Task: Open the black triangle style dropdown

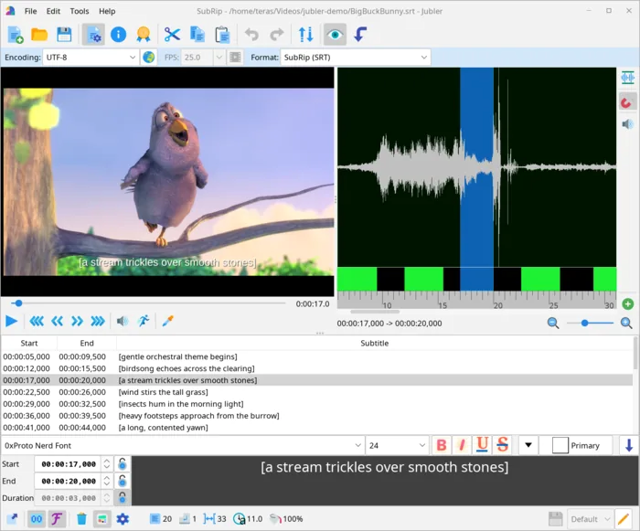Action: pos(528,445)
